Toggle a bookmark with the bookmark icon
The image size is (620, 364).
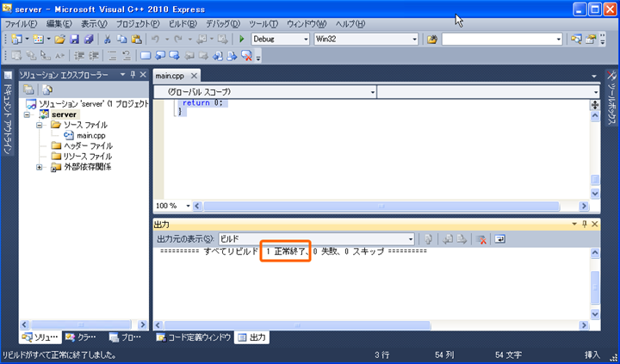point(146,56)
